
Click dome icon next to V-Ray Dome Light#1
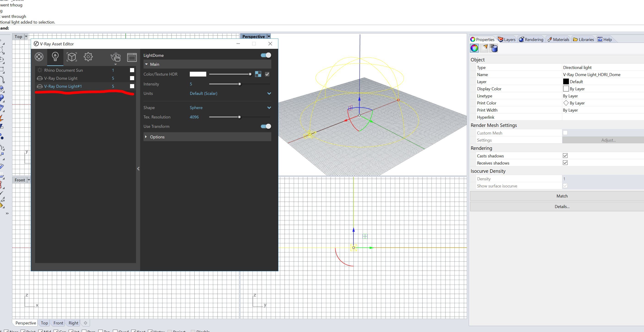coord(40,86)
